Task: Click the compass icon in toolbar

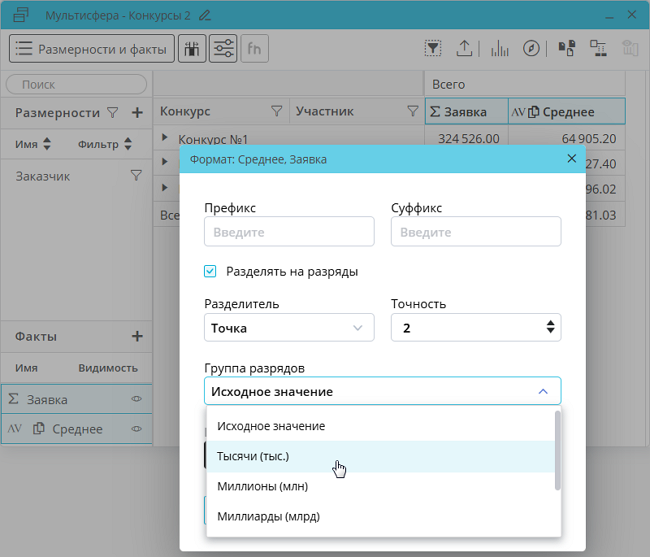Action: point(532,48)
